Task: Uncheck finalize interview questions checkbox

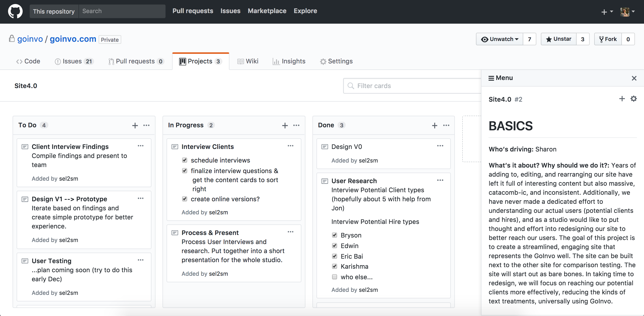Action: (x=185, y=171)
